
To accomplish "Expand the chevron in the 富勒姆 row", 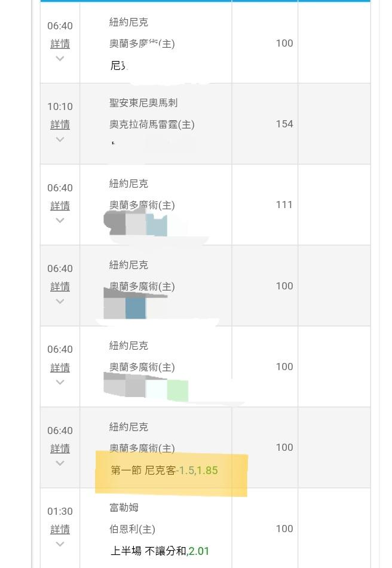I will point(60,544).
